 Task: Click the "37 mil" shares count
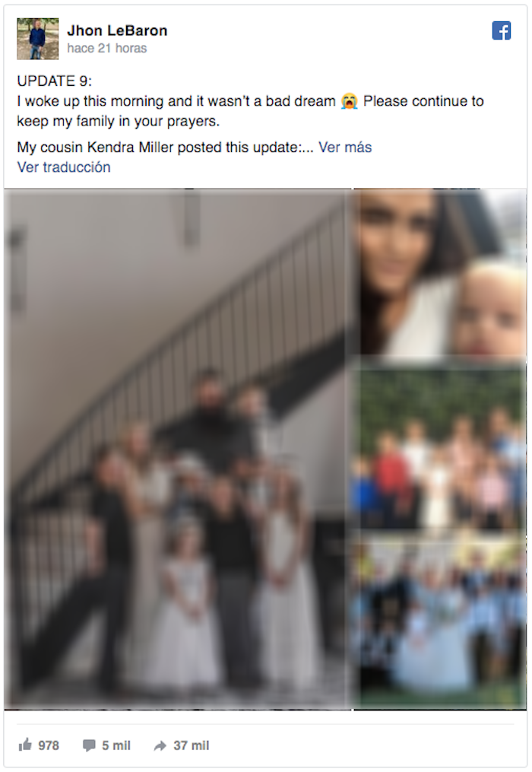191,745
